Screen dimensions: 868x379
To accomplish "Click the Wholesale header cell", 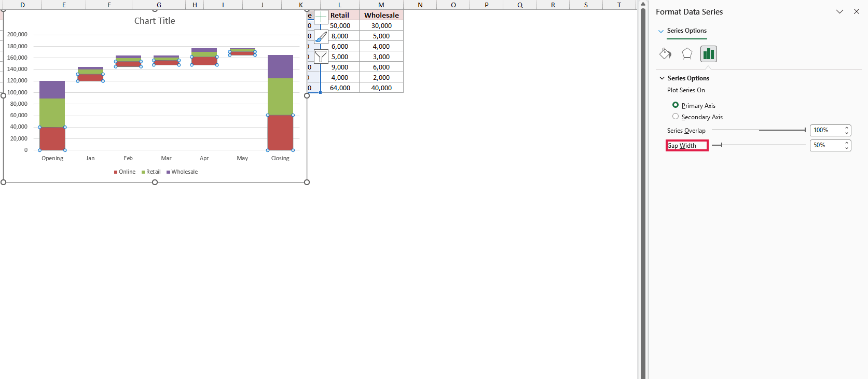I will pyautogui.click(x=381, y=15).
